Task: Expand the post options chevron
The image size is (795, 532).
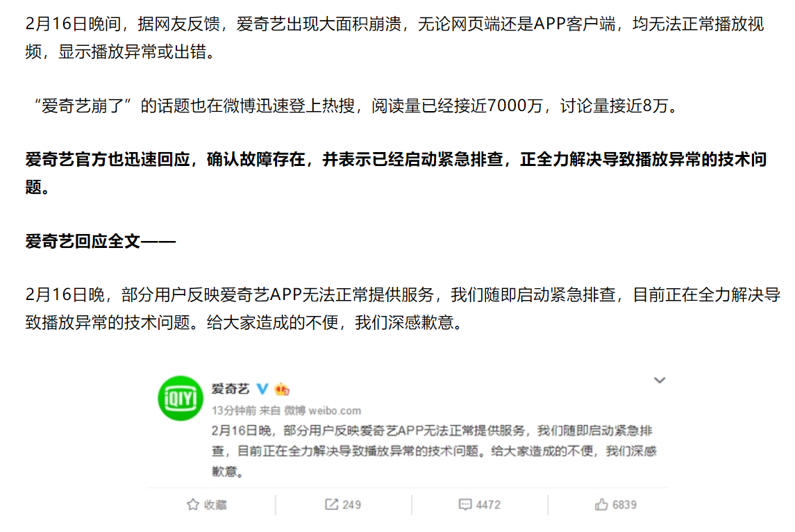Action: [x=659, y=380]
